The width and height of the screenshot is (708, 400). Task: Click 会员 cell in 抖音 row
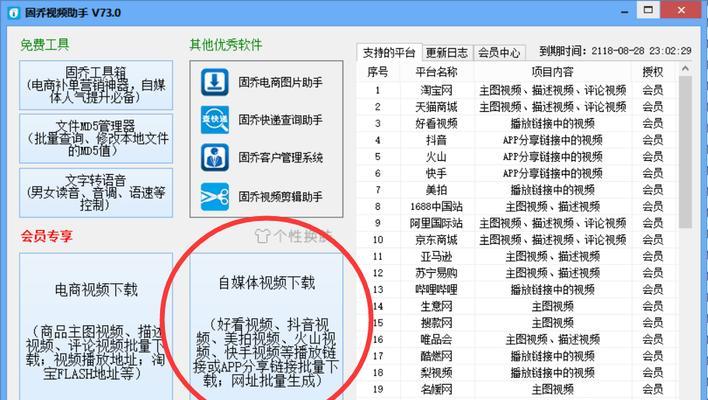[x=653, y=140]
